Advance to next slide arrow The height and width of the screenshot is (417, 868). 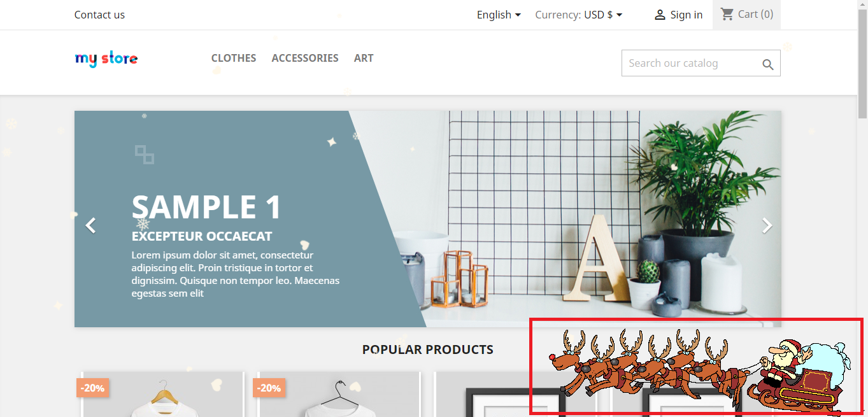pyautogui.click(x=767, y=225)
